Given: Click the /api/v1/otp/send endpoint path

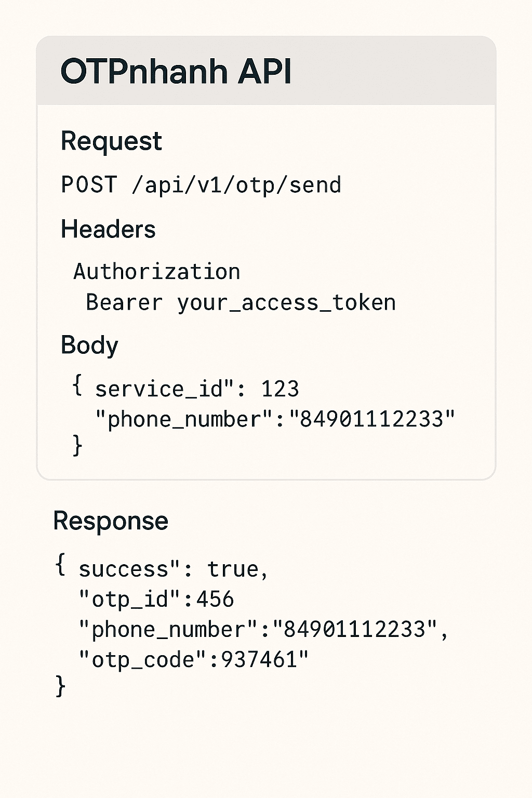Looking at the screenshot, I should tap(236, 185).
